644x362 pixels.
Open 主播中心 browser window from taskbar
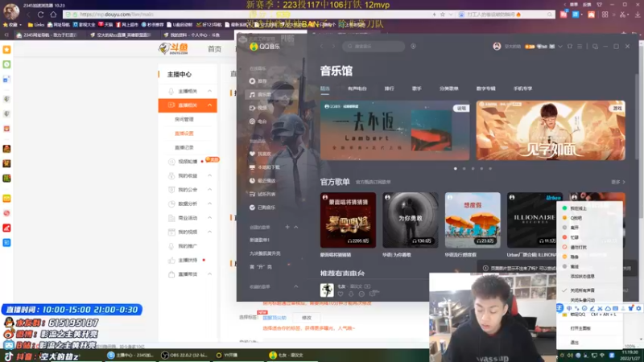click(x=131, y=355)
